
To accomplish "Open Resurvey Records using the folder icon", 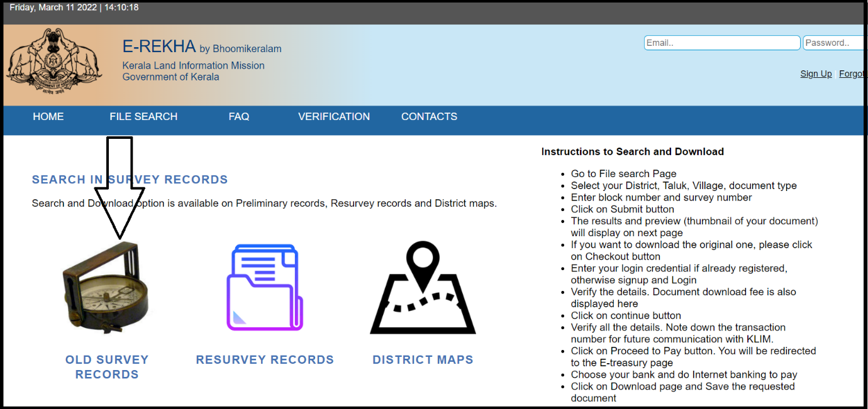I will click(264, 289).
